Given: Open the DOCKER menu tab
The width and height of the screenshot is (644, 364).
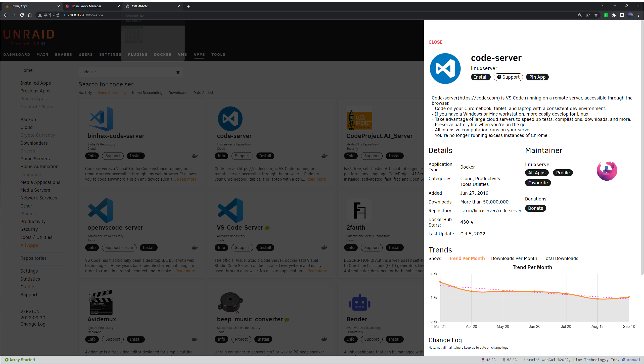Looking at the screenshot, I should (163, 55).
